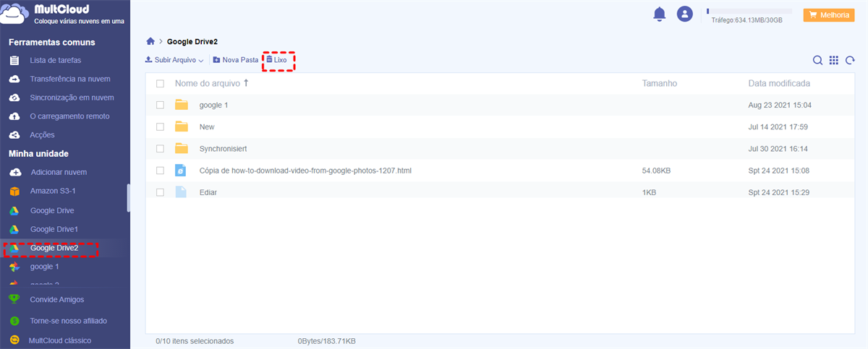
Task: Check the box for the Cópia html file
Action: (161, 171)
